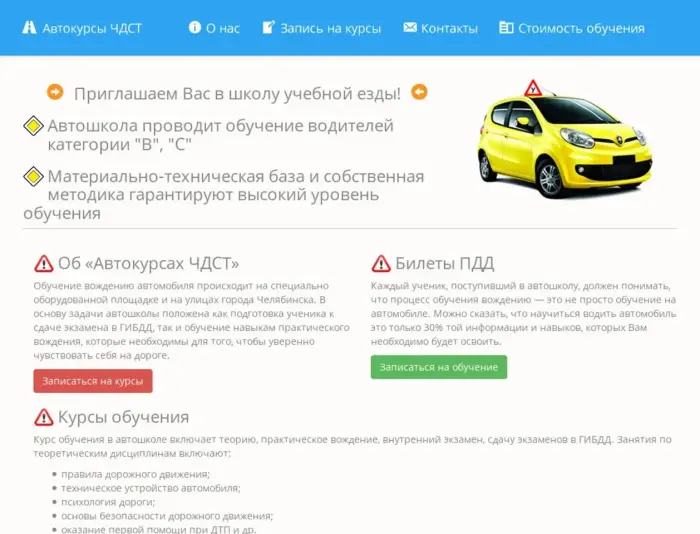
Task: Open the Запись на курсы menu item
Action: click(x=321, y=28)
